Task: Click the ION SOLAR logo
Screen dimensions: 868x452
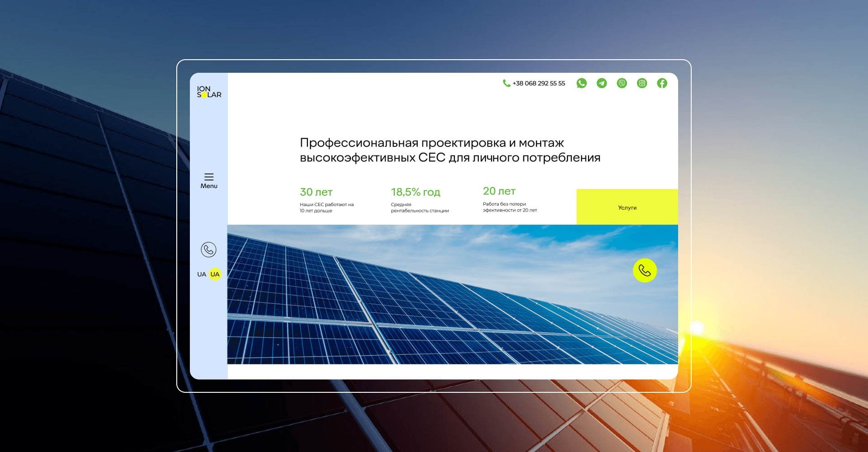Action: (x=209, y=92)
